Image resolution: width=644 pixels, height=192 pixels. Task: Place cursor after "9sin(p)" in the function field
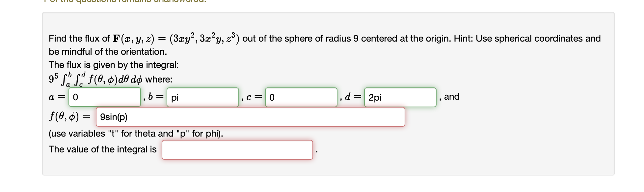pos(129,116)
